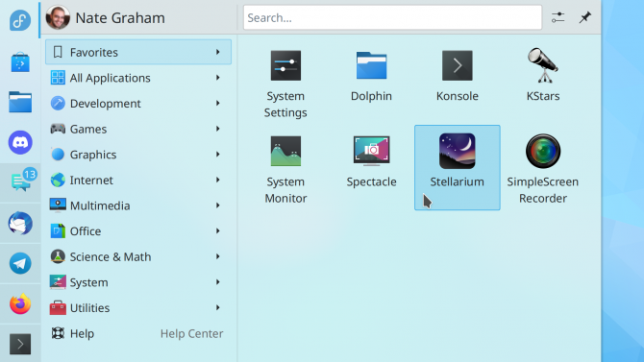This screenshot has width=644, height=362.
Task: Open launcher configure settings icon
Action: coord(557,17)
